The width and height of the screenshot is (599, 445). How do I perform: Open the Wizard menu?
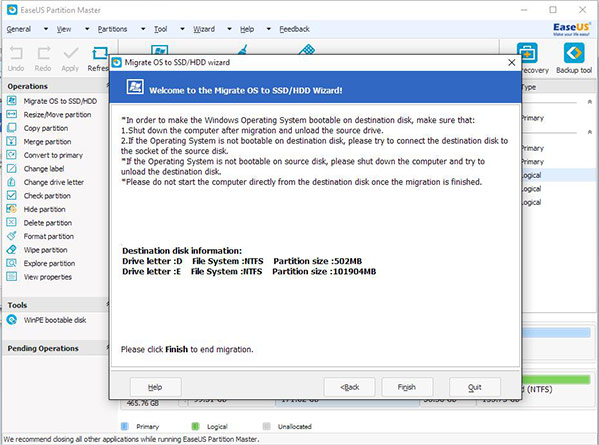point(204,29)
